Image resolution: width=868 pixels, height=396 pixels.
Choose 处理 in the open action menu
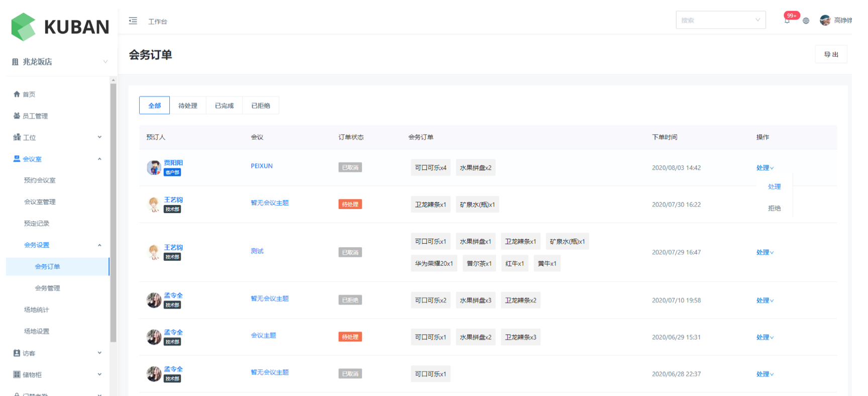(774, 186)
